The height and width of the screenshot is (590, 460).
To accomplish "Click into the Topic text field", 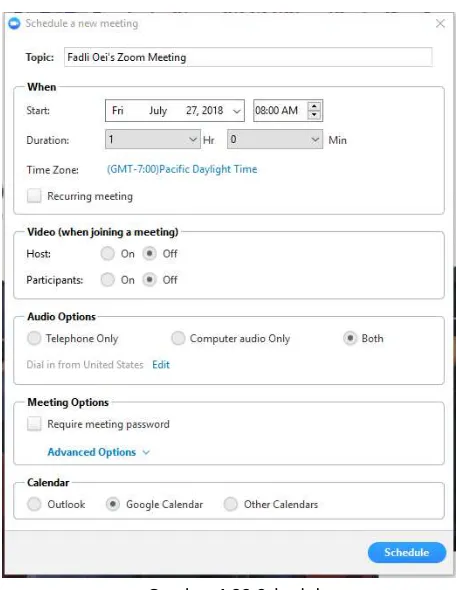I will click(248, 57).
